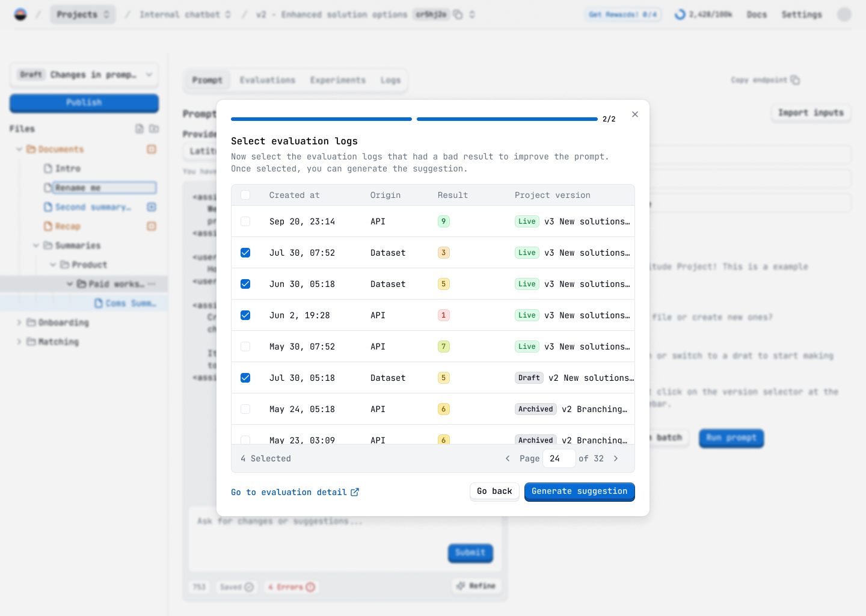Open the Internal chatbot dropdown

pyautogui.click(x=185, y=14)
